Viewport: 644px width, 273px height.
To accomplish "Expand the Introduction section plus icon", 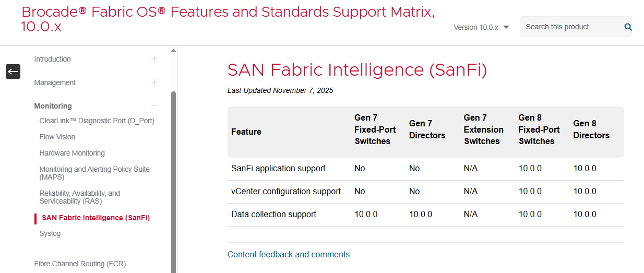I will click(154, 59).
